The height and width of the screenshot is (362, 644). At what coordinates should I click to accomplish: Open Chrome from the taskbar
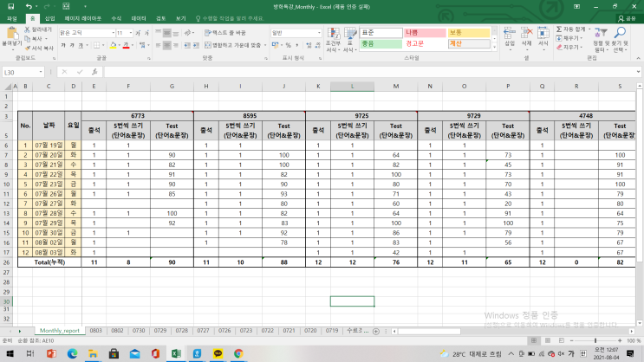tap(238, 353)
